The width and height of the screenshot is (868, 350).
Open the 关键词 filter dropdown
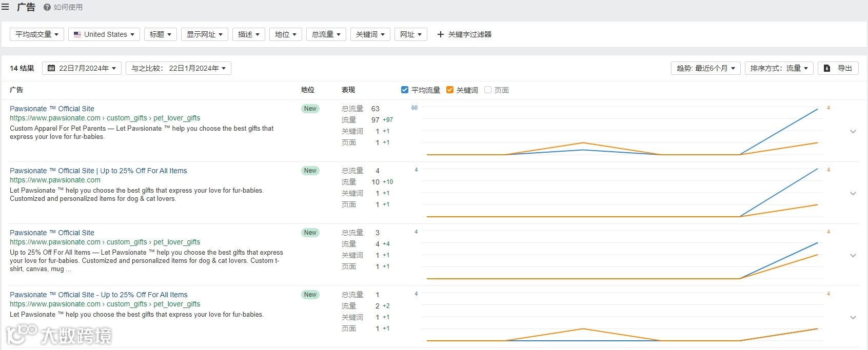point(370,34)
